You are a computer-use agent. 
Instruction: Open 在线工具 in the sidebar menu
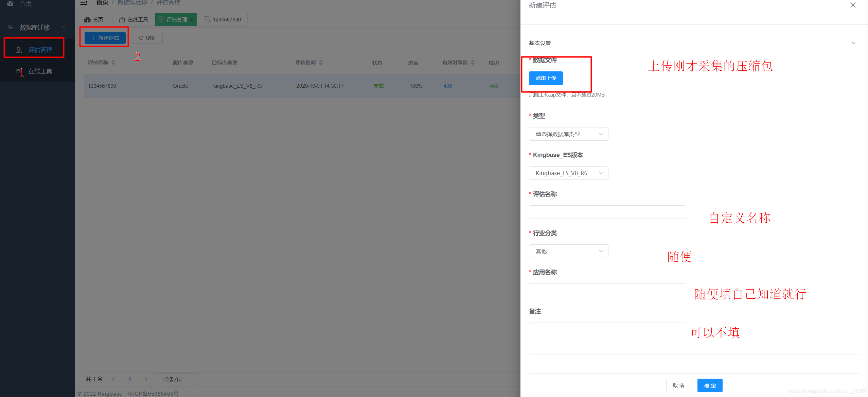click(x=37, y=71)
